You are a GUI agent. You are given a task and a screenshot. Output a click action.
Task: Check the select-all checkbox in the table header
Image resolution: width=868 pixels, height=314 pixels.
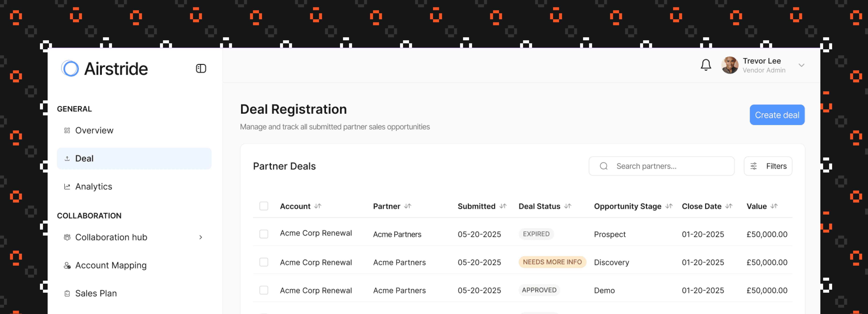click(x=264, y=206)
